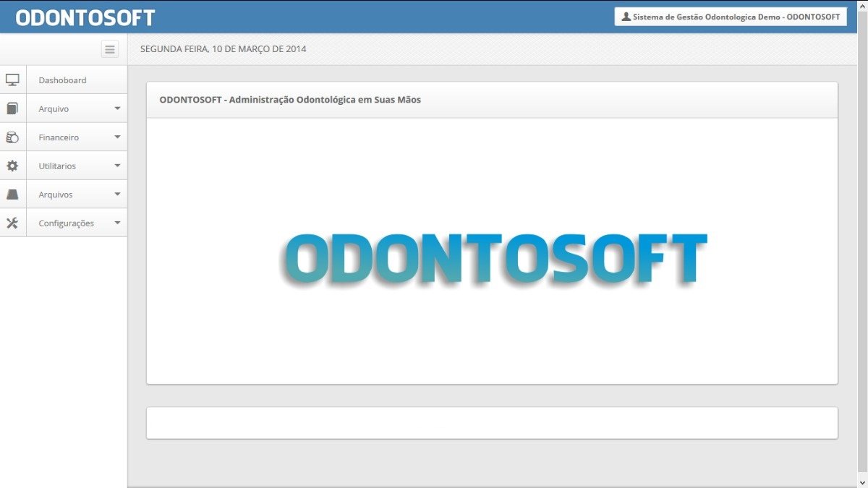Open the Configurações menu label
The image size is (868, 488).
(x=66, y=223)
